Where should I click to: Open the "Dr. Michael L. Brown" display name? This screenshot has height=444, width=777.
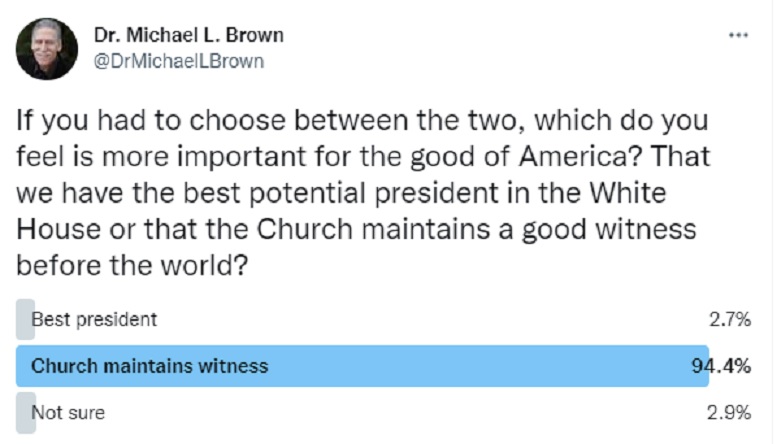(x=188, y=35)
